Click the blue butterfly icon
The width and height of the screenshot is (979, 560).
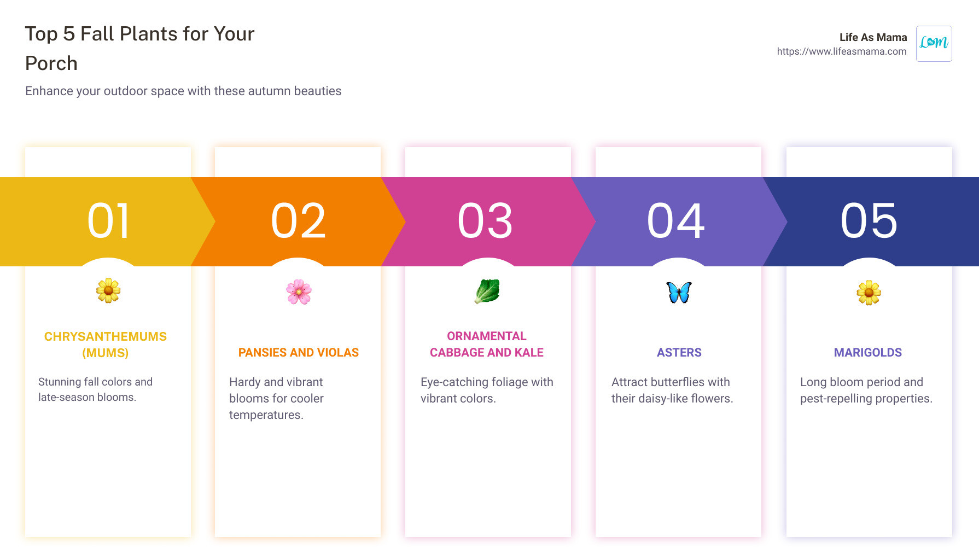(x=679, y=293)
